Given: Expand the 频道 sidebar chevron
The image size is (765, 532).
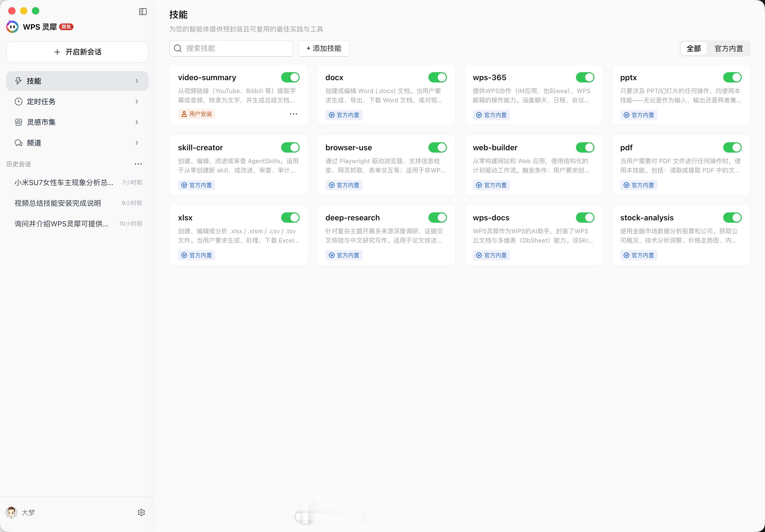Looking at the screenshot, I should pos(137,143).
